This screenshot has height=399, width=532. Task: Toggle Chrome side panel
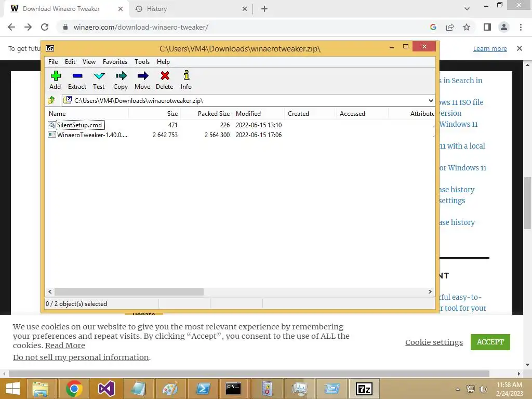pyautogui.click(x=487, y=27)
